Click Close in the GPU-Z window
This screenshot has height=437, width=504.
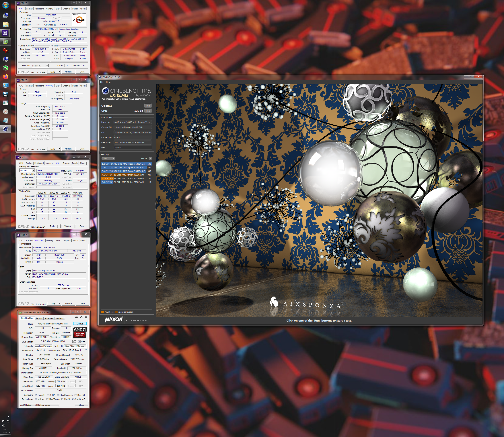tap(81, 405)
